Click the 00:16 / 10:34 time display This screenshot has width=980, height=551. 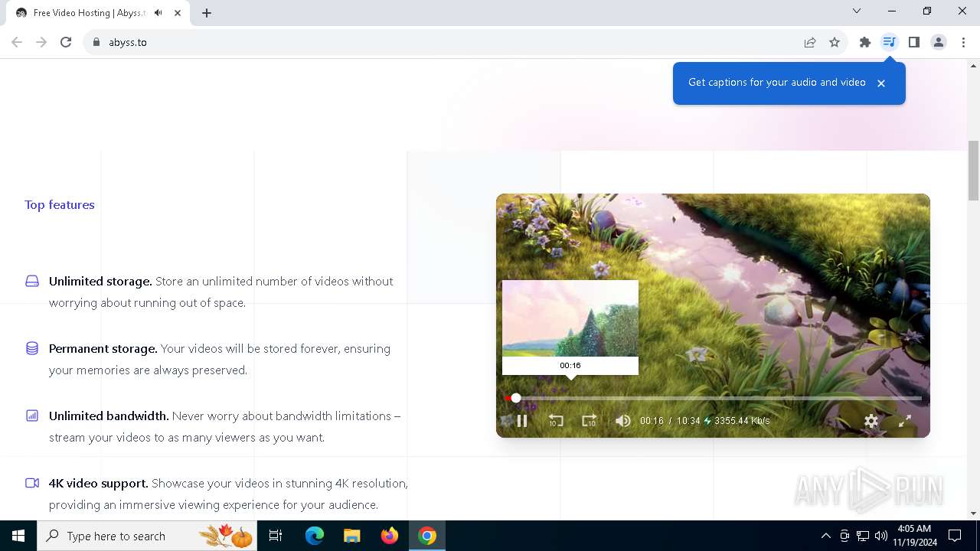click(x=670, y=421)
